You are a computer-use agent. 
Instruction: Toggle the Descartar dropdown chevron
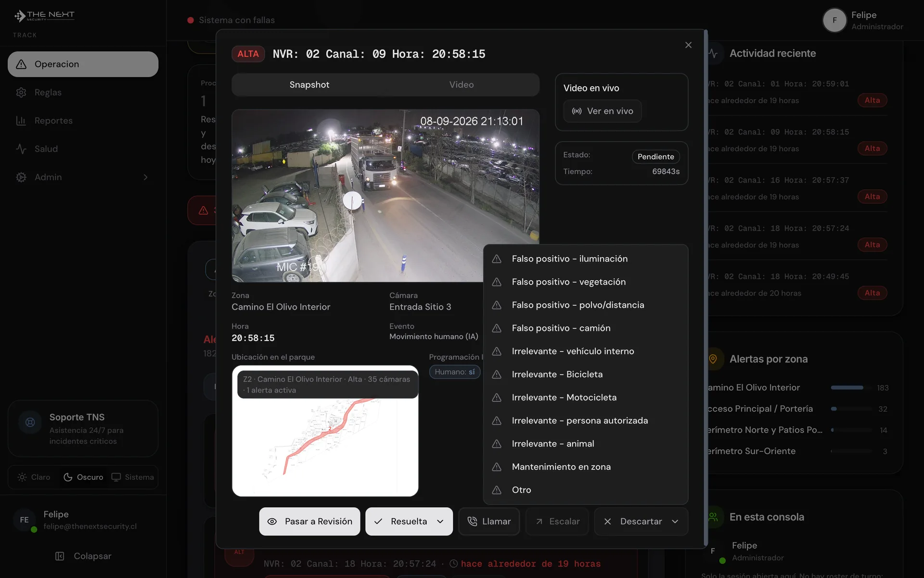click(x=675, y=522)
